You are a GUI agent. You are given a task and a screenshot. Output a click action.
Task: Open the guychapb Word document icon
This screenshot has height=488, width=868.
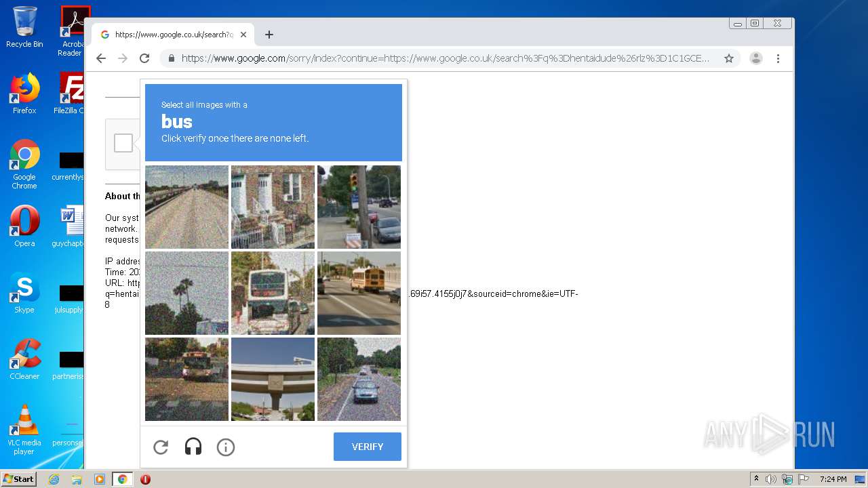(68, 226)
